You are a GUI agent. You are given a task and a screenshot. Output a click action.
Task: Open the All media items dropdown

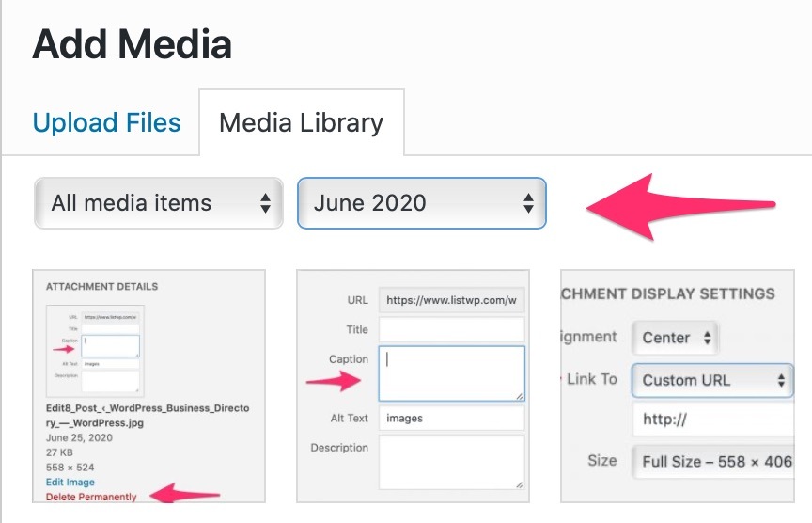click(159, 203)
